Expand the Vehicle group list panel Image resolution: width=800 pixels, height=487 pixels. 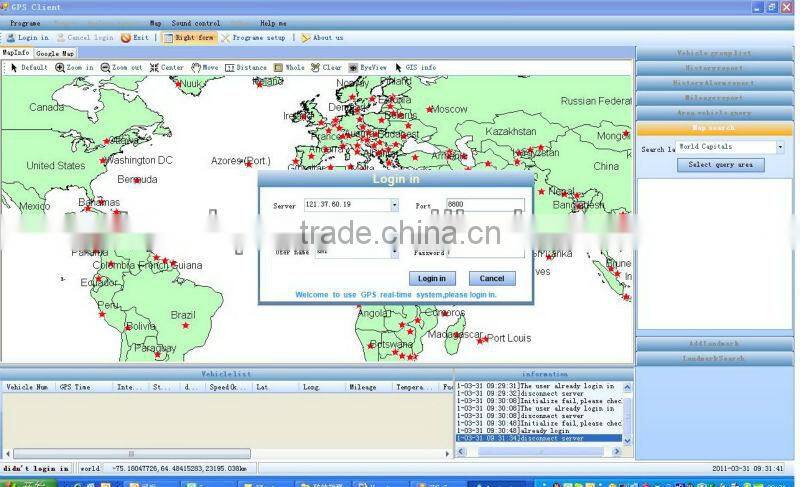click(x=714, y=53)
